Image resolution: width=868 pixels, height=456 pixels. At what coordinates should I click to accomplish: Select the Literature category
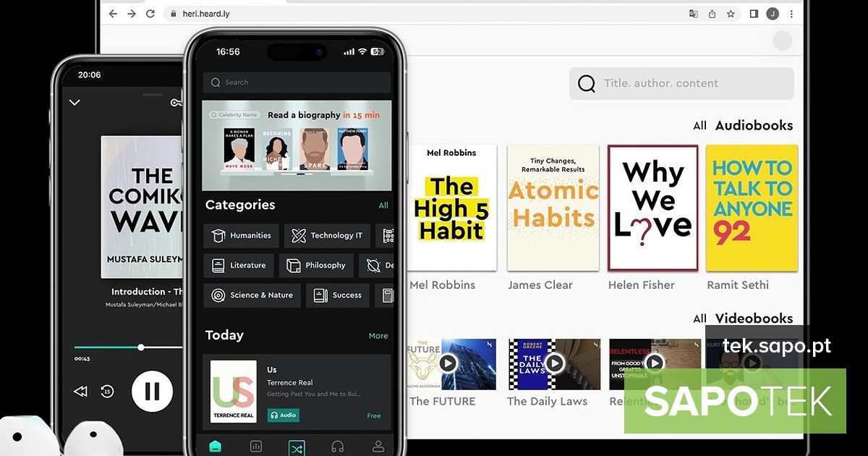coord(239,266)
